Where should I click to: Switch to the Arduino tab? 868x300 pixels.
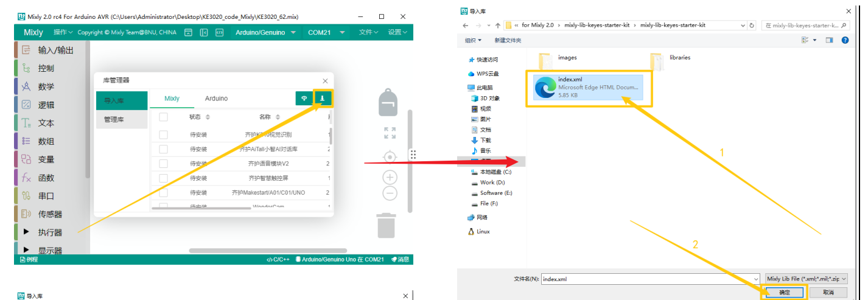tap(216, 98)
